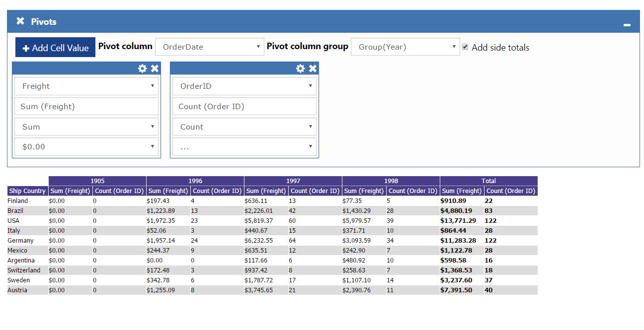Open settings gear on the OrderID cell card
Image resolution: width=644 pixels, height=330 pixels.
[300, 68]
